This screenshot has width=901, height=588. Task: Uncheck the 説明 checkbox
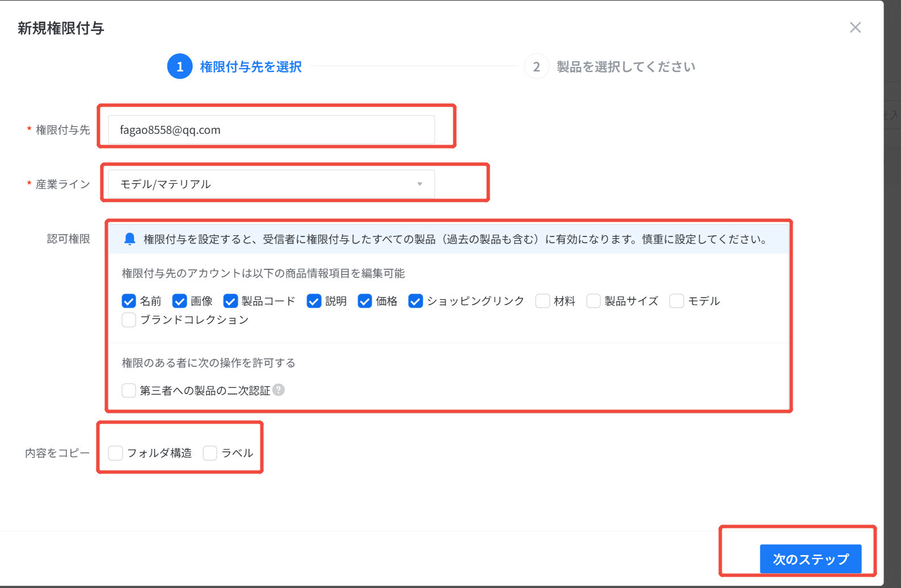(x=314, y=301)
